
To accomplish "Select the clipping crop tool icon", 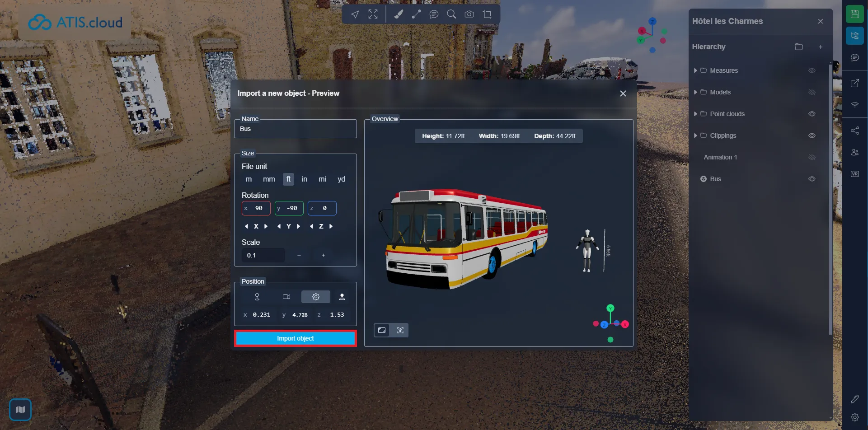I will coord(487,14).
